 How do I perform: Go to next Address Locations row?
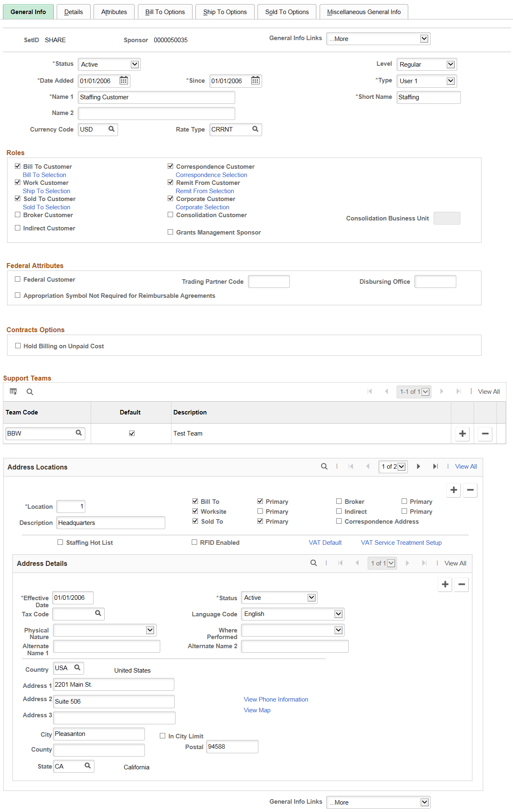click(418, 466)
